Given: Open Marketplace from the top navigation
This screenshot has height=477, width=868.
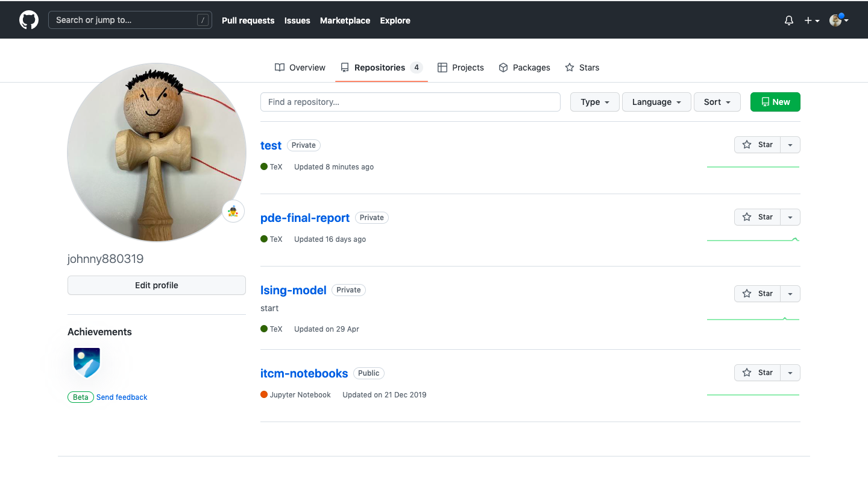Looking at the screenshot, I should tap(345, 20).
